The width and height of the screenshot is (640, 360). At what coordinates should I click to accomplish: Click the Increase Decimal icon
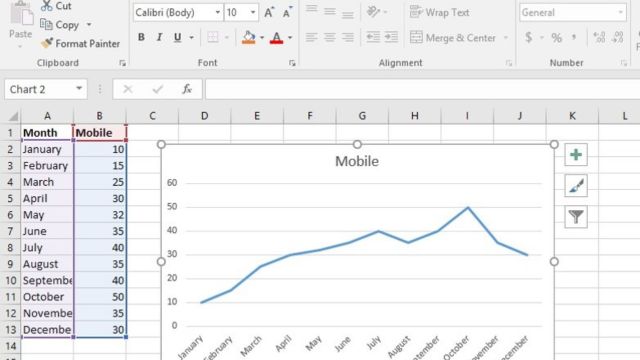coord(599,38)
